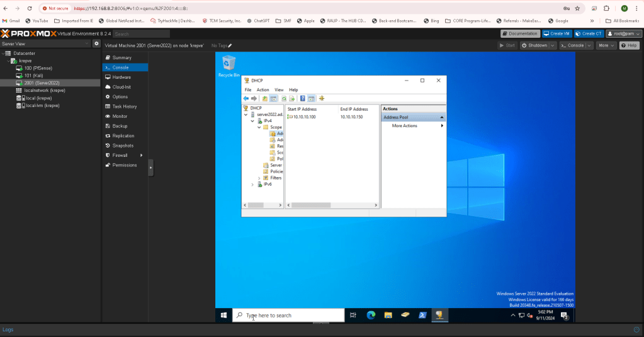Image resolution: width=644 pixels, height=337 pixels.
Task: Open the Proxmox tree settings gear icon
Action: pyautogui.click(x=96, y=44)
